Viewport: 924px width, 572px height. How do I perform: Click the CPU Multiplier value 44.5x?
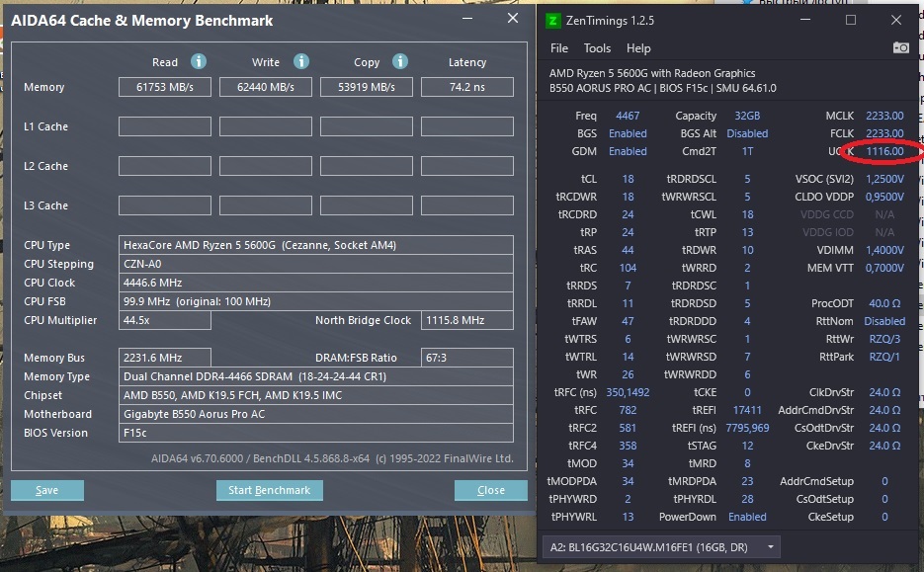coord(165,320)
